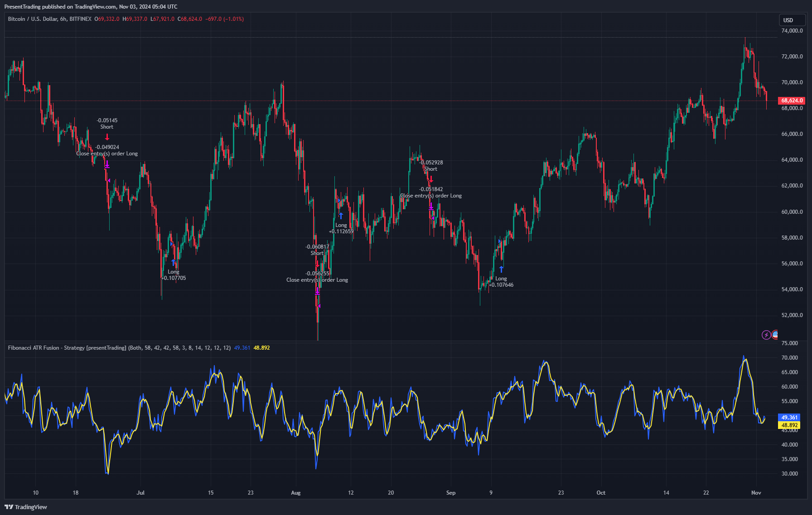Image resolution: width=812 pixels, height=515 pixels.
Task: Click the 65.000 indicator scale label
Action: [x=790, y=372]
